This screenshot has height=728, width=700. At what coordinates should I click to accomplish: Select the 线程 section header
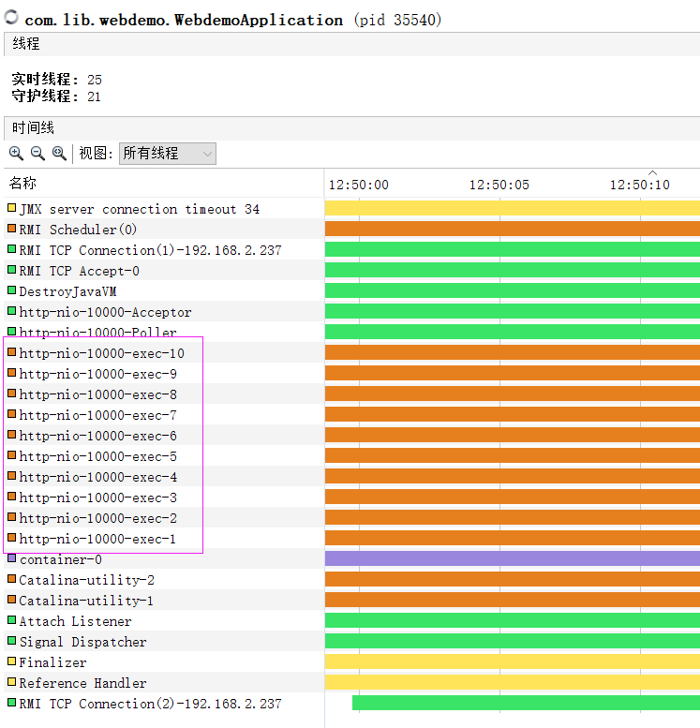pos(26,44)
